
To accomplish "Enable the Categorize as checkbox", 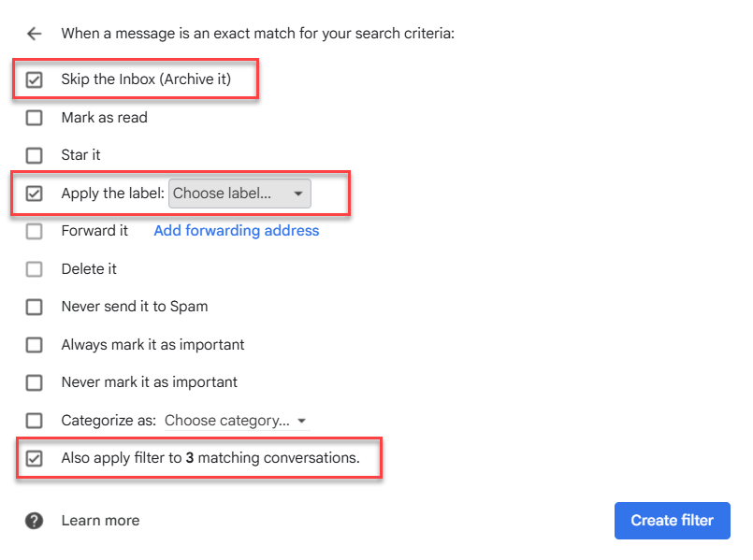I will pyautogui.click(x=35, y=421).
